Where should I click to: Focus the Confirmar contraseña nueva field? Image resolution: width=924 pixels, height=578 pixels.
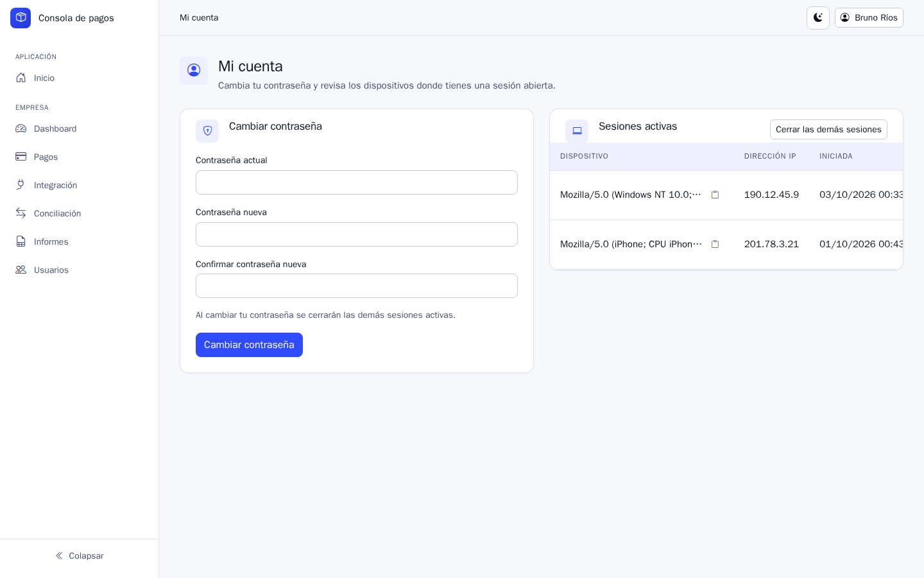(x=357, y=286)
